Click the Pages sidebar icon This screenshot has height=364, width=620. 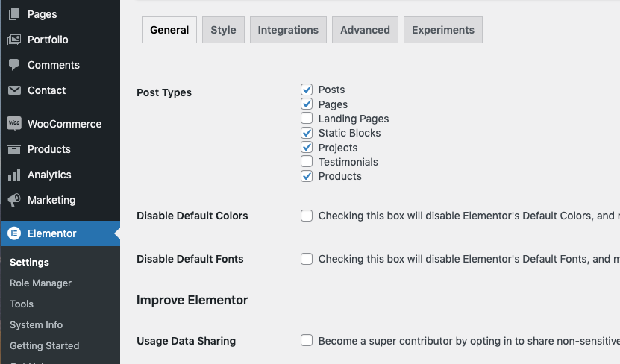tap(14, 14)
